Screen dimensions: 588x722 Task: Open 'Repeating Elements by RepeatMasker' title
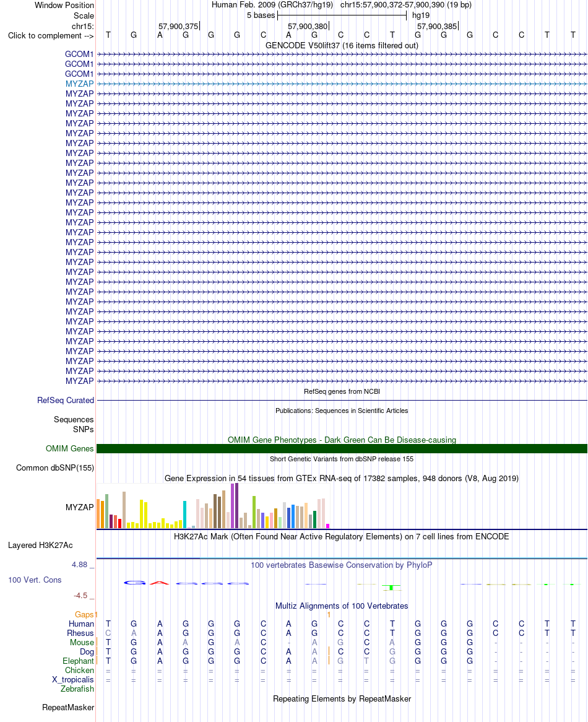click(342, 699)
